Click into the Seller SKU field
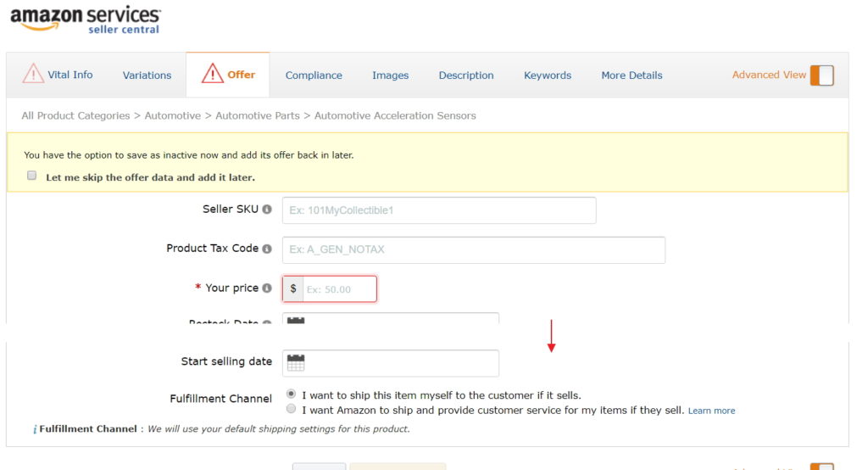This screenshot has width=868, height=470. [439, 210]
